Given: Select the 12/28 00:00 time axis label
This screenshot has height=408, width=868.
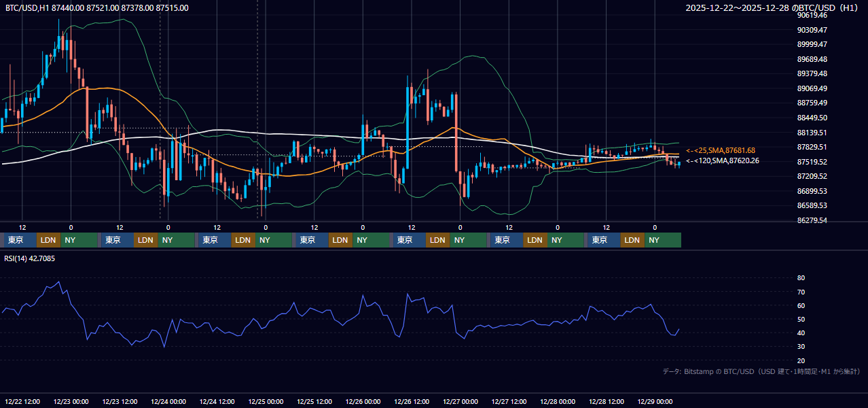Looking at the screenshot, I should pyautogui.click(x=558, y=402).
